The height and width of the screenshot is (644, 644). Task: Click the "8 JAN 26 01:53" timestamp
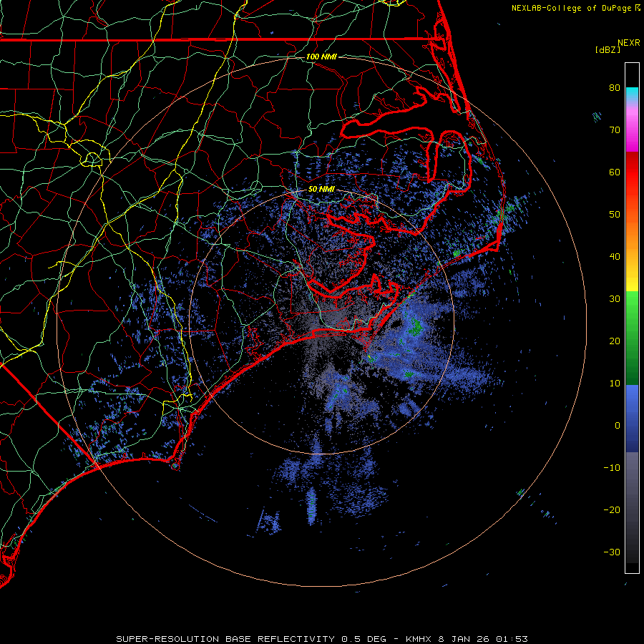(482, 639)
